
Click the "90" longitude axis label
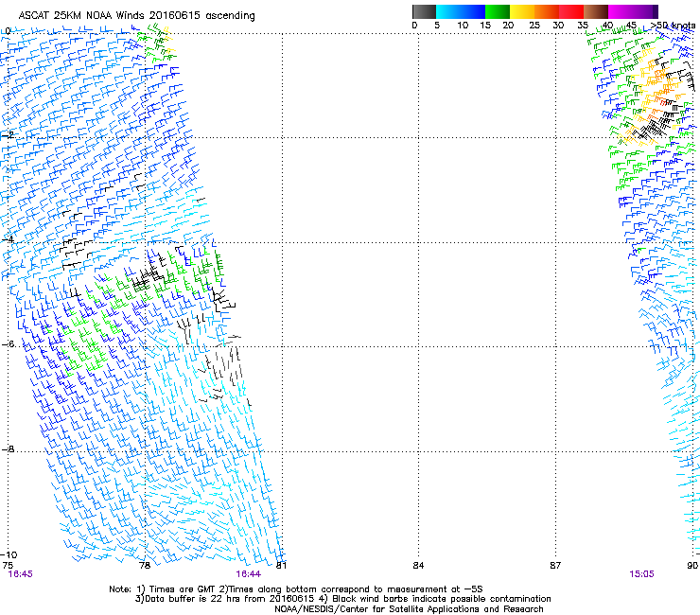click(692, 566)
